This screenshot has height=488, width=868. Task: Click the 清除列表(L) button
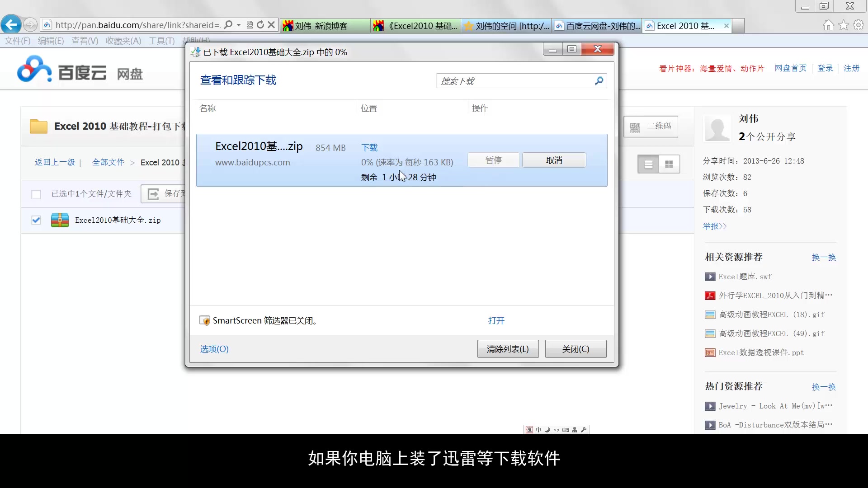(x=508, y=349)
